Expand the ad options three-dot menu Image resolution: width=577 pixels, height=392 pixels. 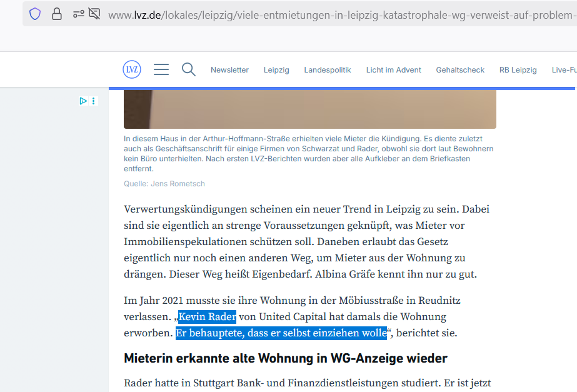pyautogui.click(x=94, y=101)
